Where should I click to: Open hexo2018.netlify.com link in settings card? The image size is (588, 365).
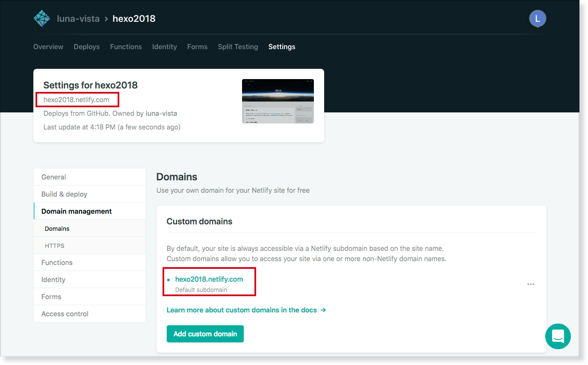coord(76,100)
